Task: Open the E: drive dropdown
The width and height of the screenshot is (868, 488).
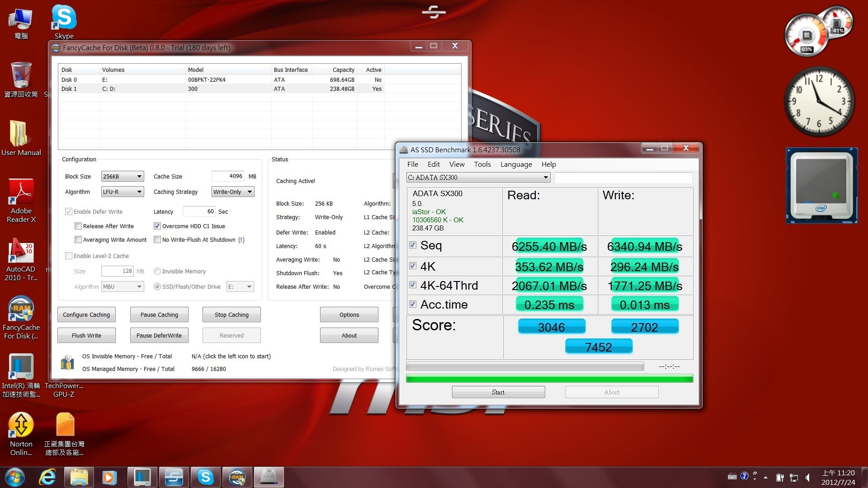Action: (240, 286)
